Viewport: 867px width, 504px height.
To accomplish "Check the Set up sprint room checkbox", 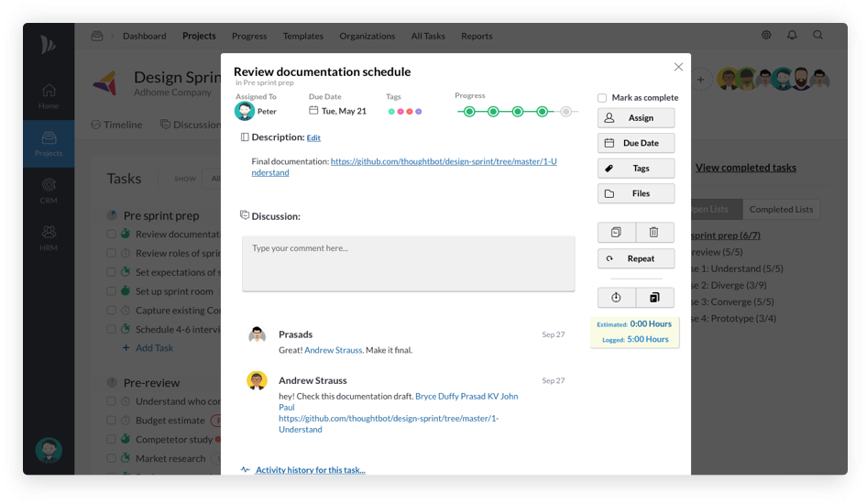I will tap(111, 291).
